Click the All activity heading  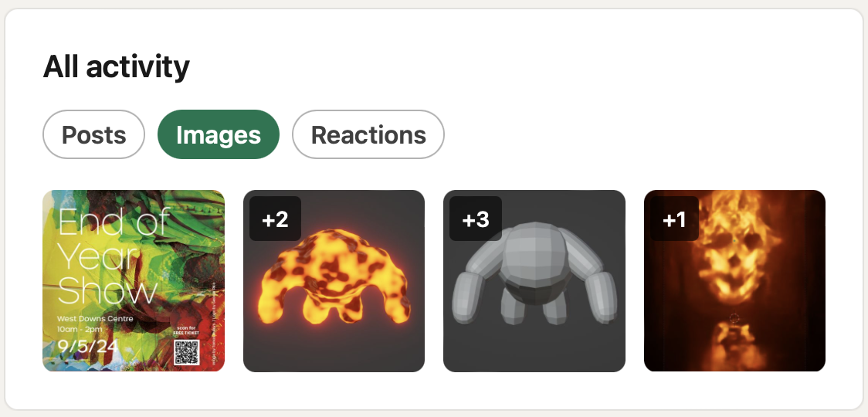click(x=117, y=67)
